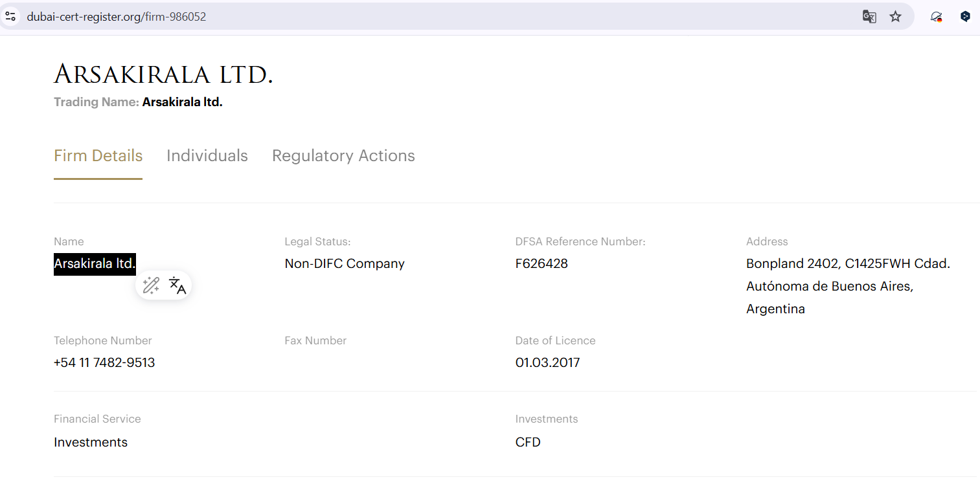Open the Regulatory Actions tab
This screenshot has height=488, width=980.
[343, 156]
